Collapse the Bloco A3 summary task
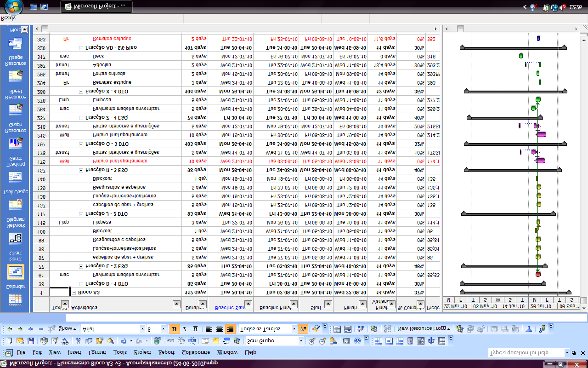This screenshot has height=368, width=588. pos(73,293)
